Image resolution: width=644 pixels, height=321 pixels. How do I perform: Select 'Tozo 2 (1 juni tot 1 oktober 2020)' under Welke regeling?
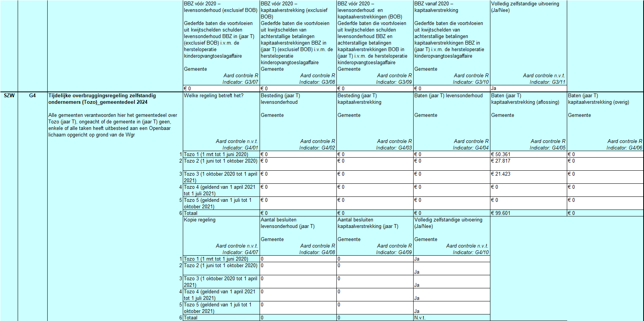point(221,164)
